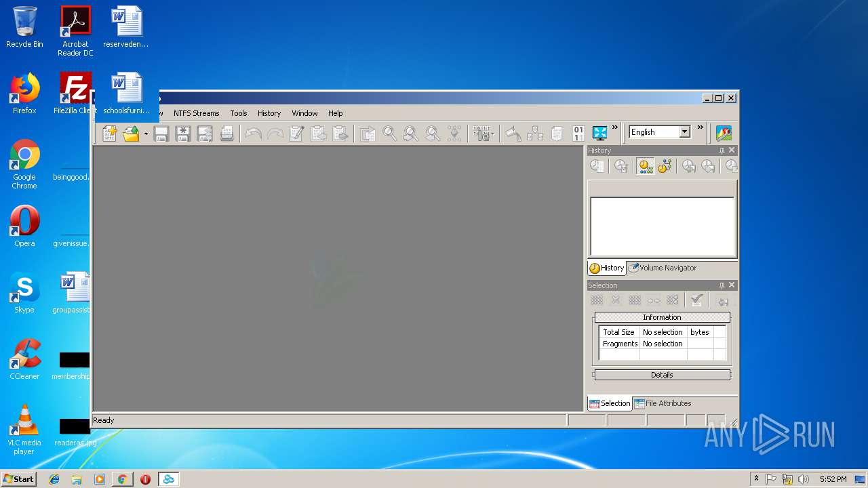Screen dimensions: 868x488
Task: Click the Chrome taskbar icon
Action: tap(122, 479)
